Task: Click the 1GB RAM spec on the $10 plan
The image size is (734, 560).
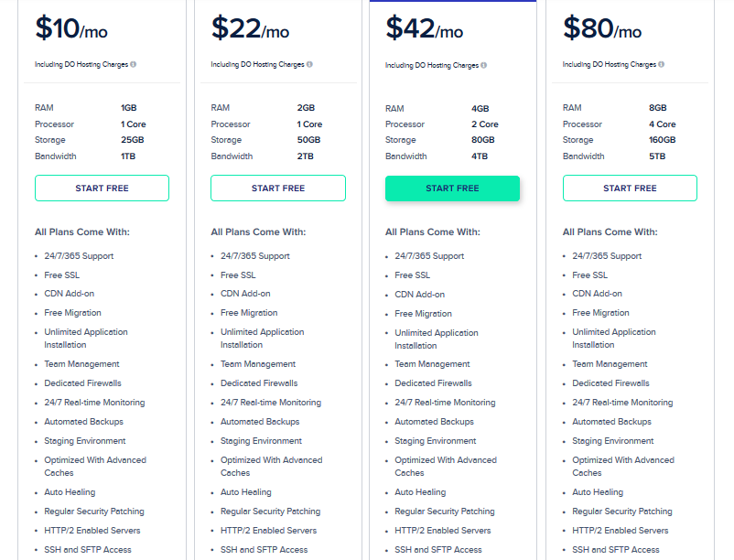Action: 102,108
